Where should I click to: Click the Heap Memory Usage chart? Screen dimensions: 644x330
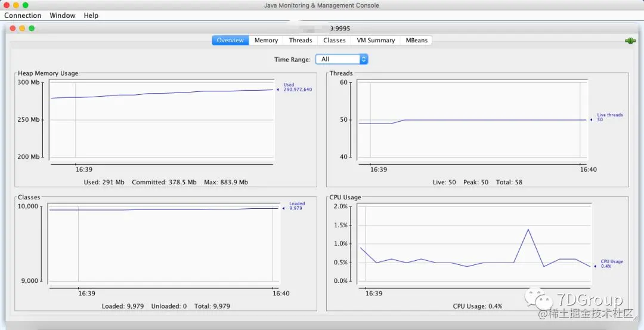(x=162, y=119)
